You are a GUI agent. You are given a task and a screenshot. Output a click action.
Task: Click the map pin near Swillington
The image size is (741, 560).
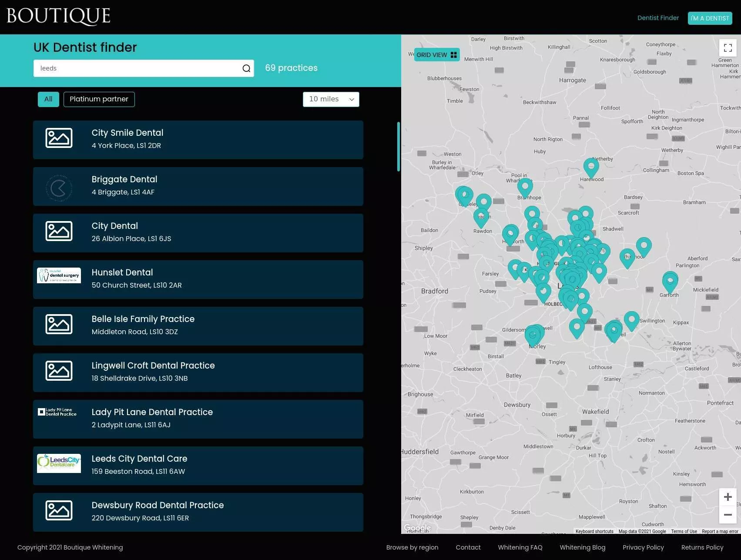[632, 322]
